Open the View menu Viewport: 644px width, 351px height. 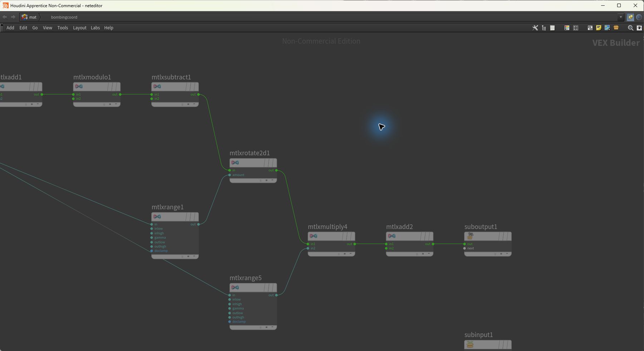coord(48,28)
